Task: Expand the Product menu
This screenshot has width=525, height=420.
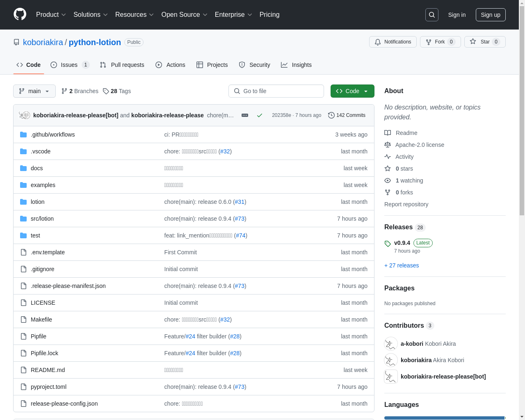Action: coord(51,15)
